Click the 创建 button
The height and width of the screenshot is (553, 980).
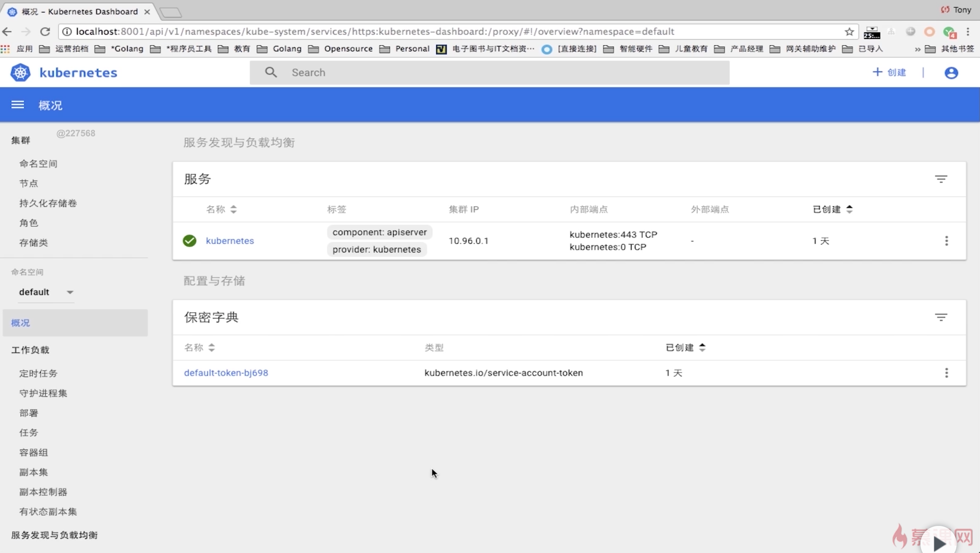click(889, 72)
